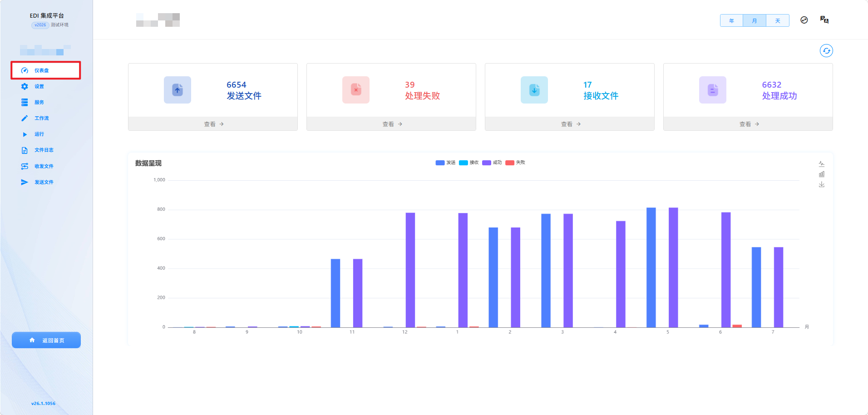This screenshot has height=415, width=868.
Task: Click the blue 发送 bar for month 11
Action: 335,293
